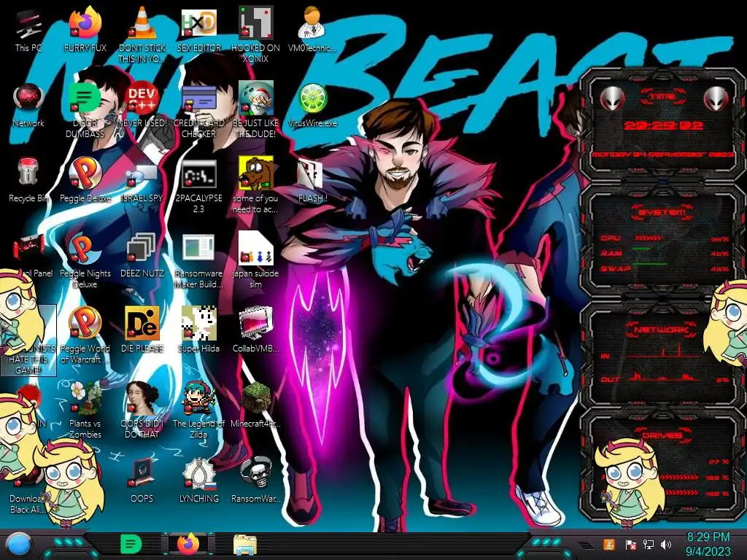This screenshot has height=560, width=747.
Task: Click the red 20:29 digital clock readout
Action: [x=663, y=125]
